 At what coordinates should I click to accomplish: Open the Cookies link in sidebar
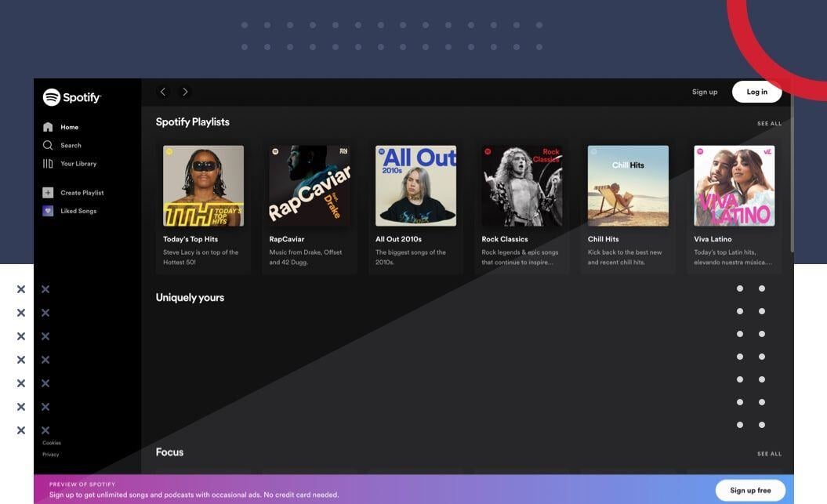click(x=52, y=443)
